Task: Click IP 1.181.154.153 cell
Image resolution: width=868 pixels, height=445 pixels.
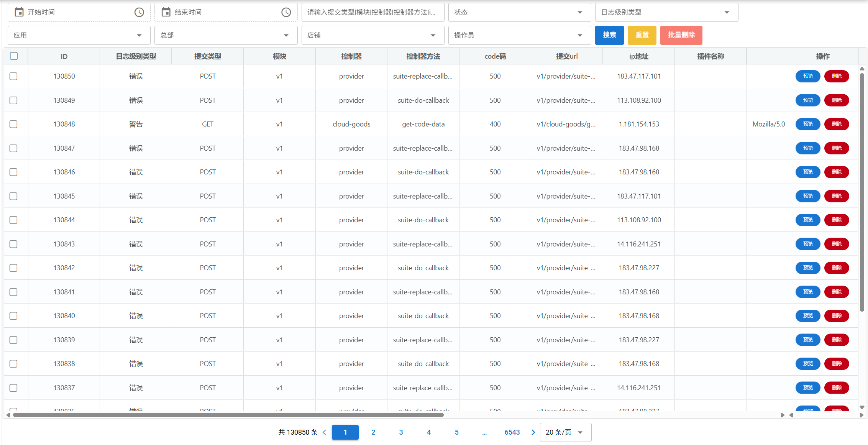Action: 639,124
